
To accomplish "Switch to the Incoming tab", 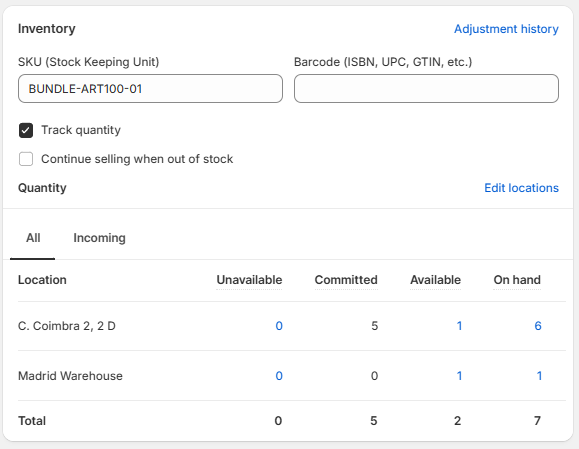I will (x=99, y=238).
